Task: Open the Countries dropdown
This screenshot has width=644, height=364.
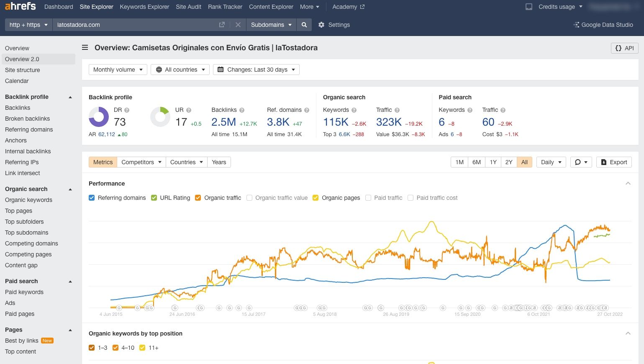Action: point(187,162)
